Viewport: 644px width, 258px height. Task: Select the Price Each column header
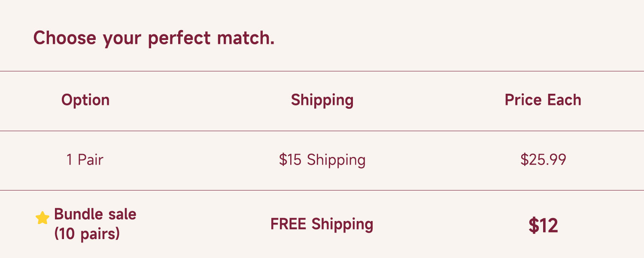tap(543, 100)
